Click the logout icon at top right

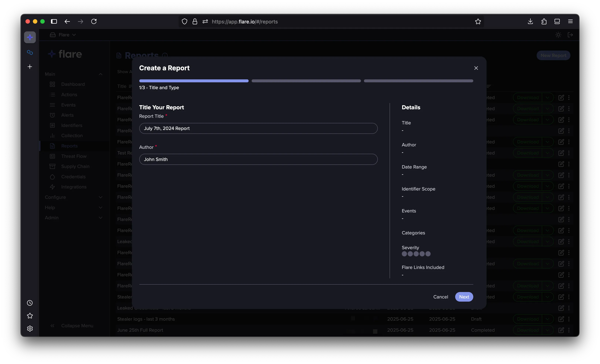[570, 35]
